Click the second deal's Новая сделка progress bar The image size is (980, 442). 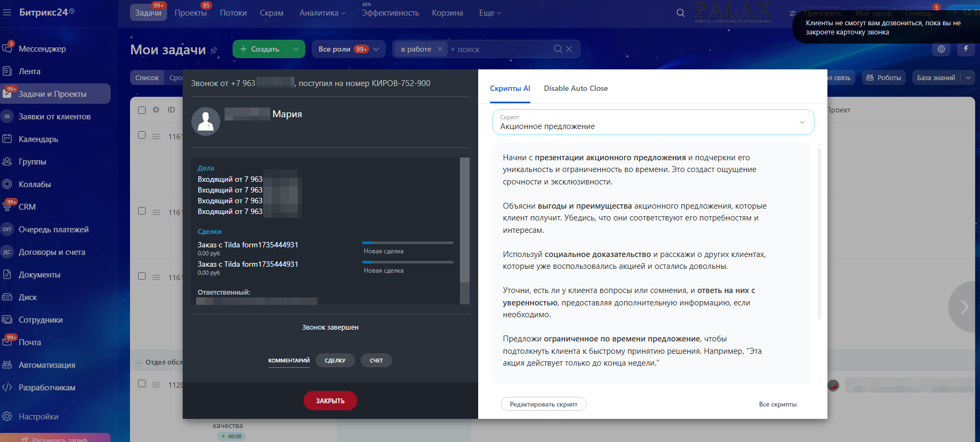pyautogui.click(x=408, y=262)
